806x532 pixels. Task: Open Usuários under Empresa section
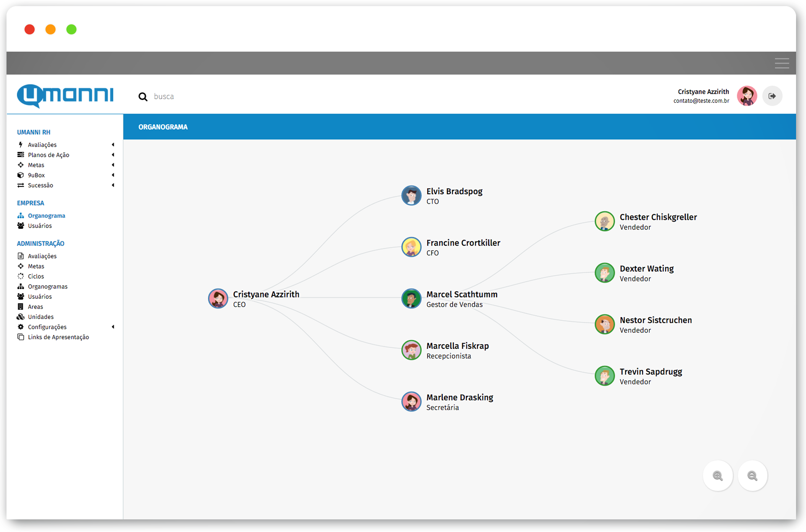(x=40, y=226)
